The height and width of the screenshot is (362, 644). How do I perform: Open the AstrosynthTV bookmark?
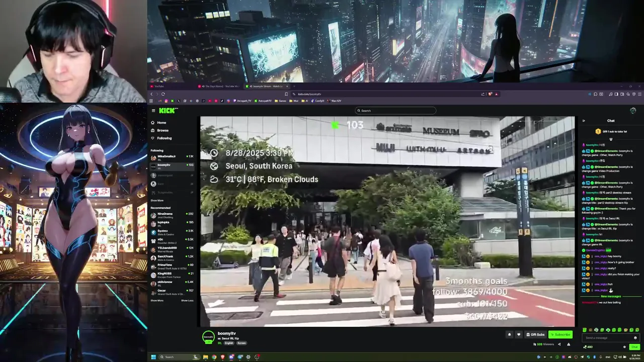263,101
